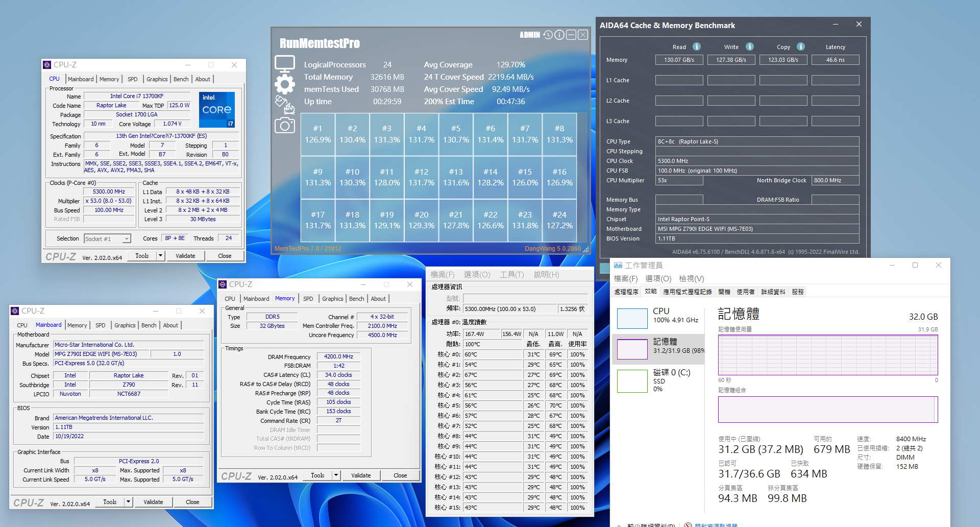The image size is (980, 527).
Task: Open 工具(T) menu in the temperature monitor window
Action: [512, 275]
